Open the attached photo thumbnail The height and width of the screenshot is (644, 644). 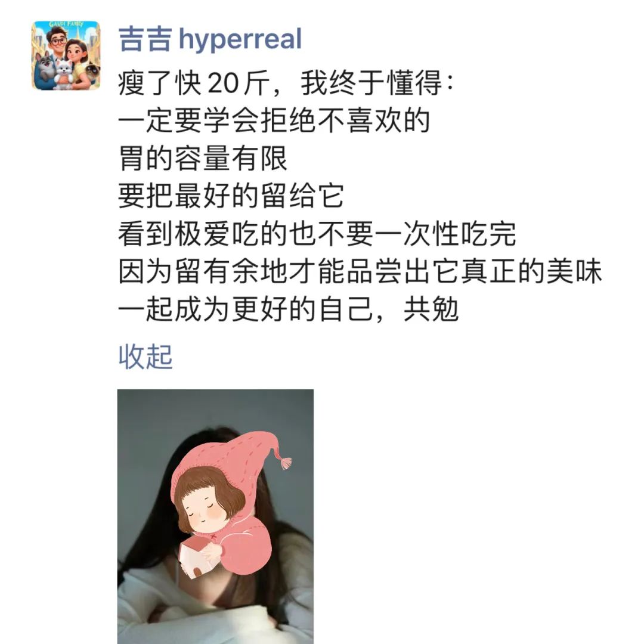coord(216,516)
